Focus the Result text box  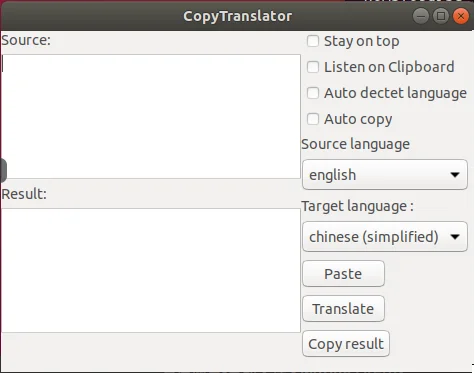click(x=151, y=270)
